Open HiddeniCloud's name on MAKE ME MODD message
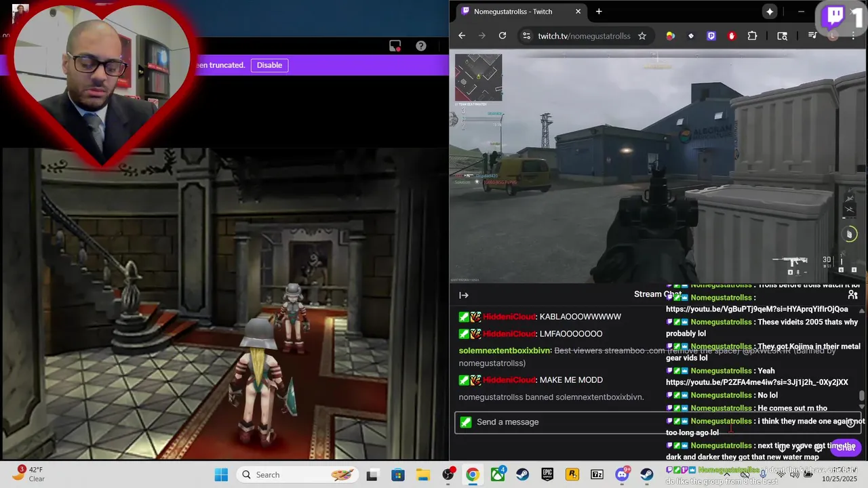Image resolution: width=868 pixels, height=488 pixels. 509,380
